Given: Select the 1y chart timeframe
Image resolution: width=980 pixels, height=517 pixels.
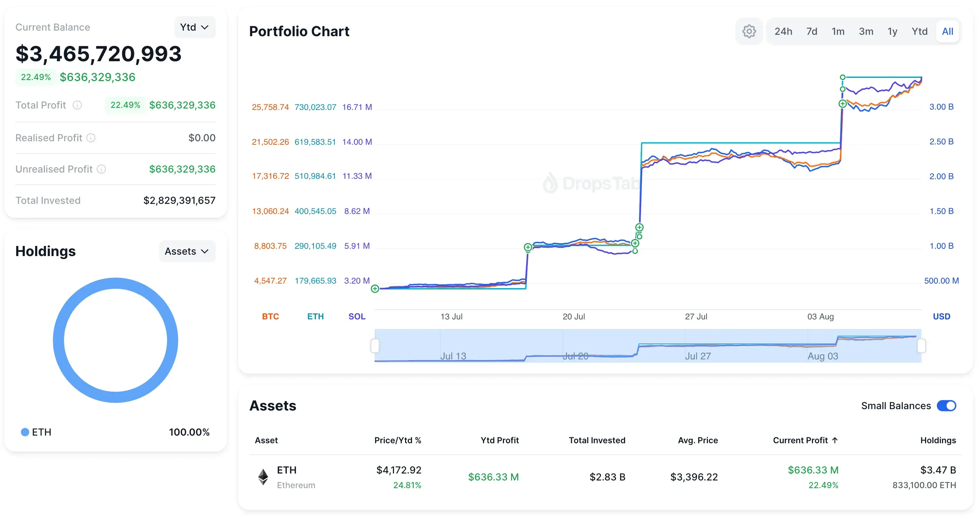Looking at the screenshot, I should pos(893,31).
